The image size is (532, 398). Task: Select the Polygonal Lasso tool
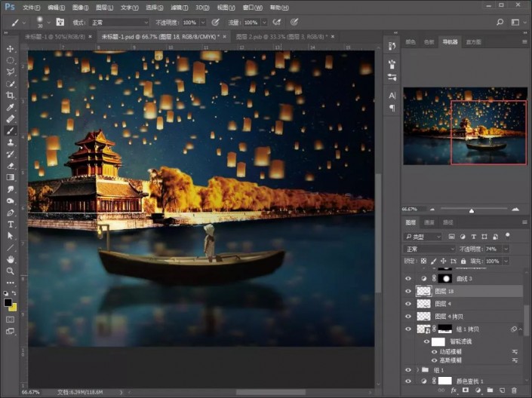[10, 72]
